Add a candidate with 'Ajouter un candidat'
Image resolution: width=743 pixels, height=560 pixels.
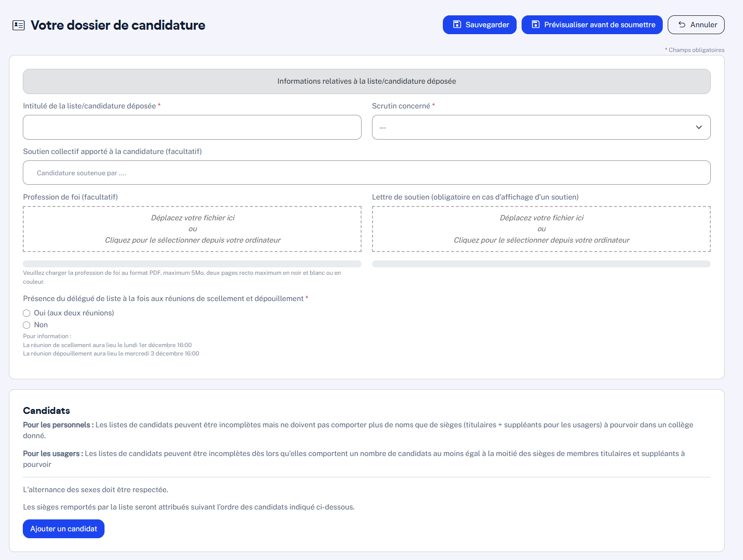click(63, 529)
